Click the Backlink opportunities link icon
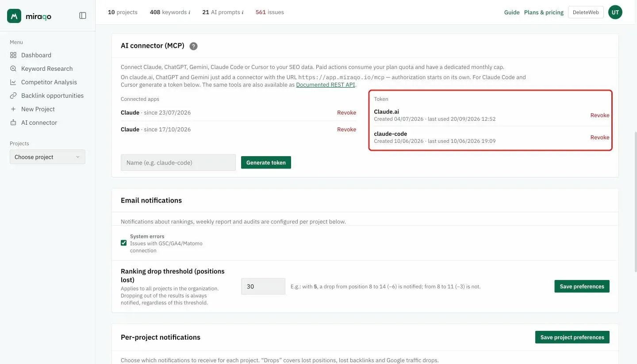Viewport: 637px width, 364px height. (13, 96)
